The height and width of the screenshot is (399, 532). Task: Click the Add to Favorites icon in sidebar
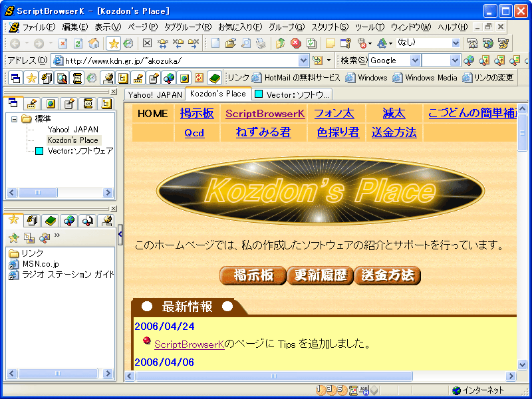point(13,237)
